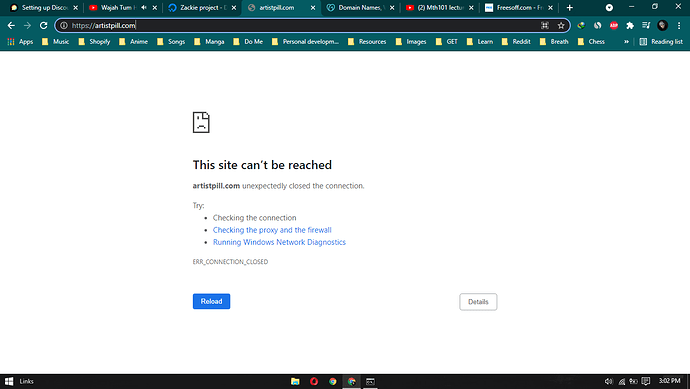Reload the page using the toolbar refresh icon
The width and height of the screenshot is (690, 389).
click(43, 26)
